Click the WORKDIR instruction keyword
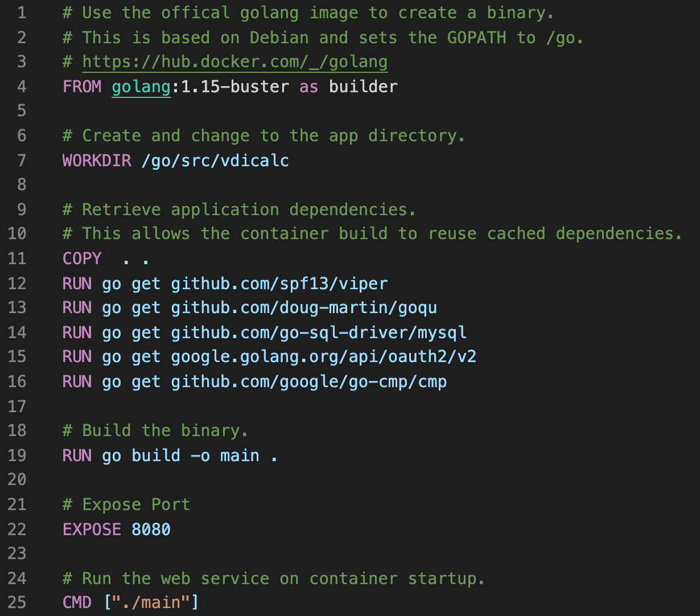This screenshot has width=700, height=616. (97, 160)
